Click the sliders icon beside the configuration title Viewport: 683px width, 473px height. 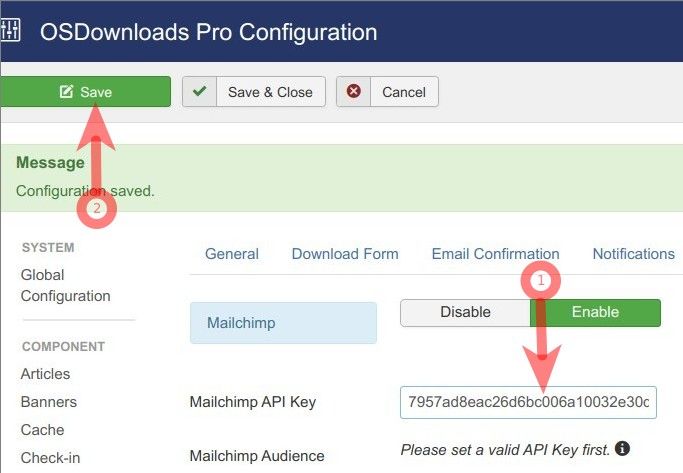pyautogui.click(x=10, y=30)
